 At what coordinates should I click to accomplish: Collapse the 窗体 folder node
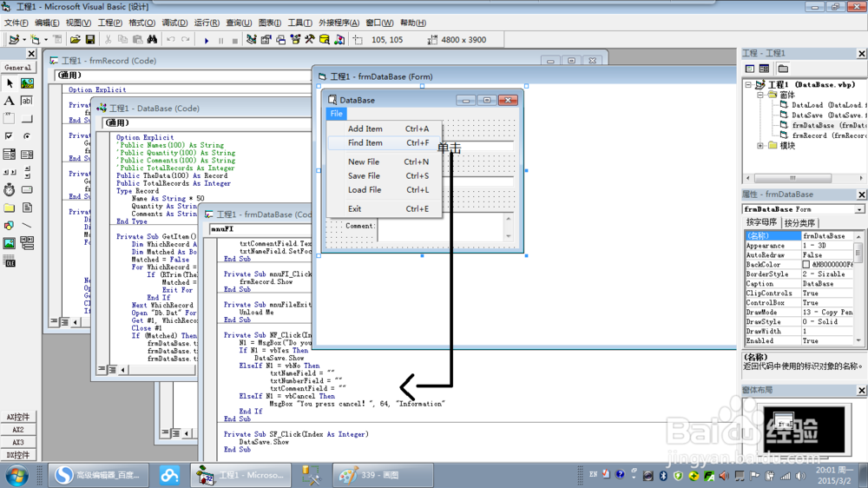[x=760, y=96]
